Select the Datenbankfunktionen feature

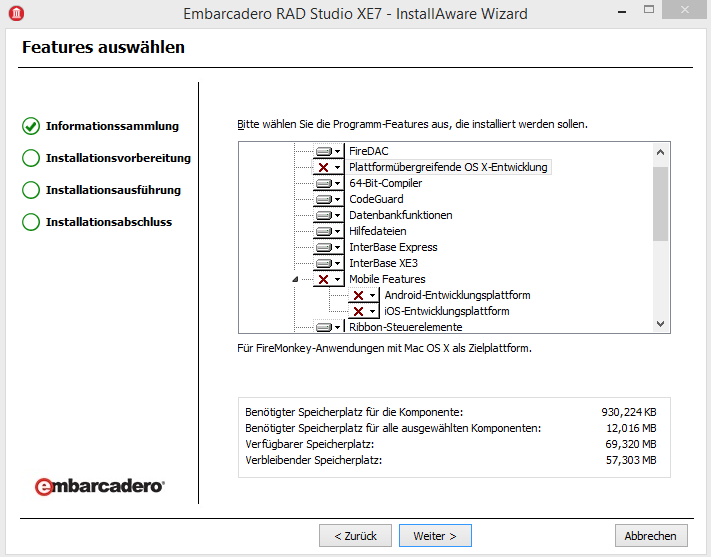400,215
